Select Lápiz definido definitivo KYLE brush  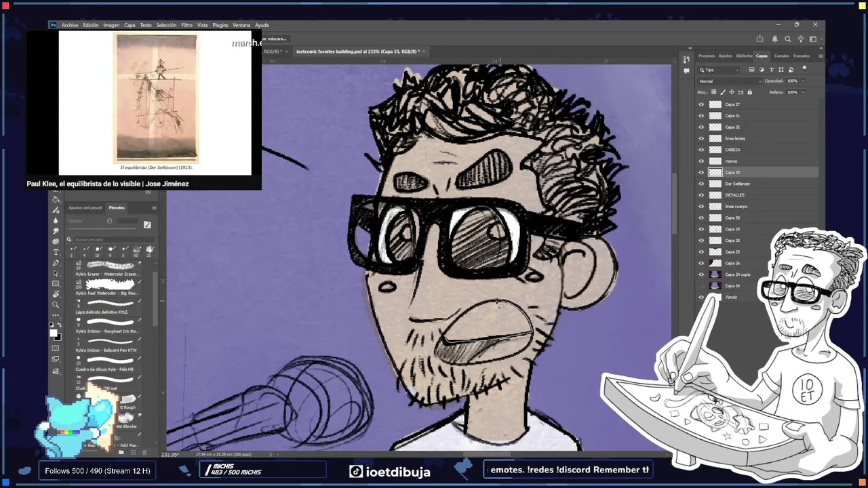coord(107,307)
